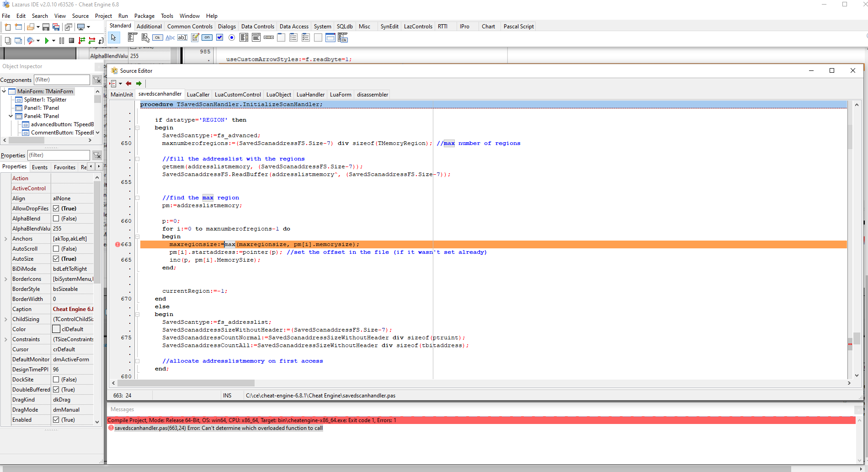Click the red Jump Back arrow
The width and height of the screenshot is (868, 472).
(x=128, y=83)
